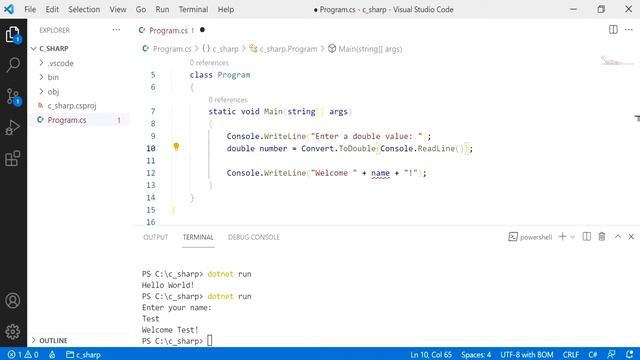Open the Accounts menu icon

[13, 300]
